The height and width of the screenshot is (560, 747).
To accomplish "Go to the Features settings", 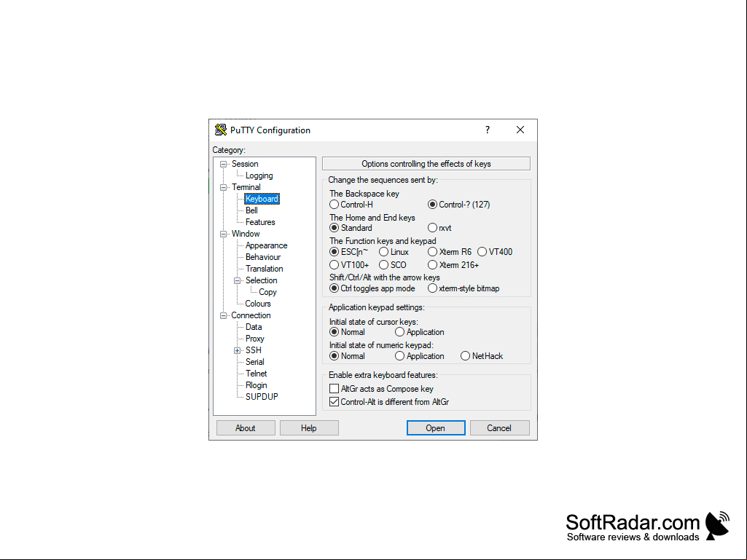I will [260, 222].
